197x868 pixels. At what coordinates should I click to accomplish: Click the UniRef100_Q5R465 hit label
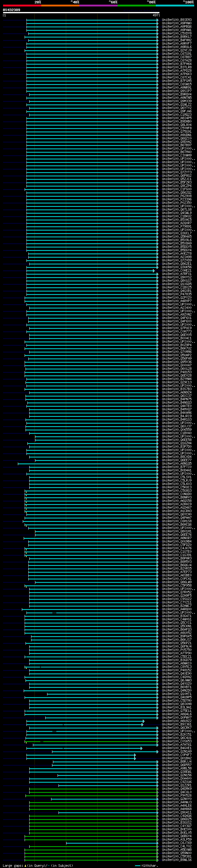tap(176, 236)
